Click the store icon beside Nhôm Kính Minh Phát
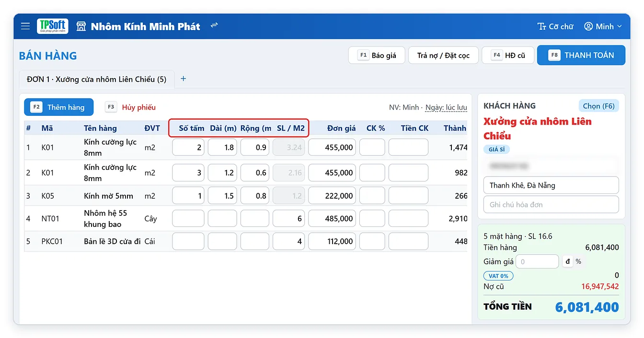 coord(81,26)
